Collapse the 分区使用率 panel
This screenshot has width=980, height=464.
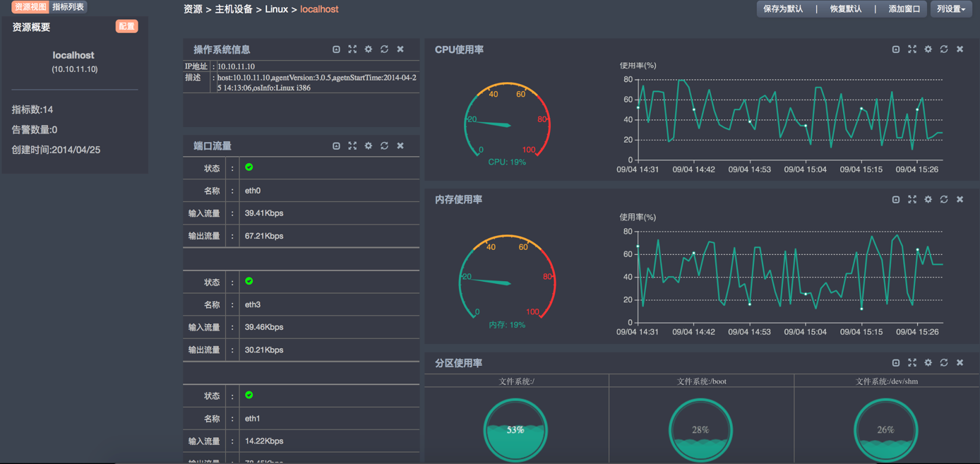point(896,363)
